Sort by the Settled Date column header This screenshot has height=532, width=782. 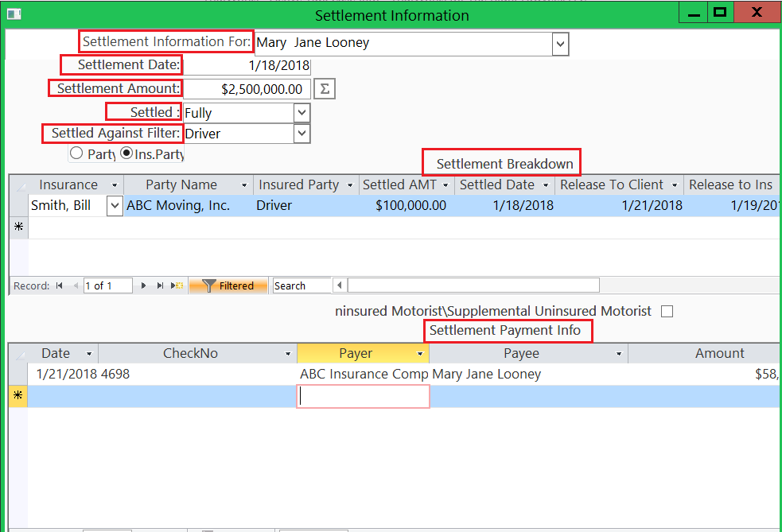pyautogui.click(x=496, y=184)
